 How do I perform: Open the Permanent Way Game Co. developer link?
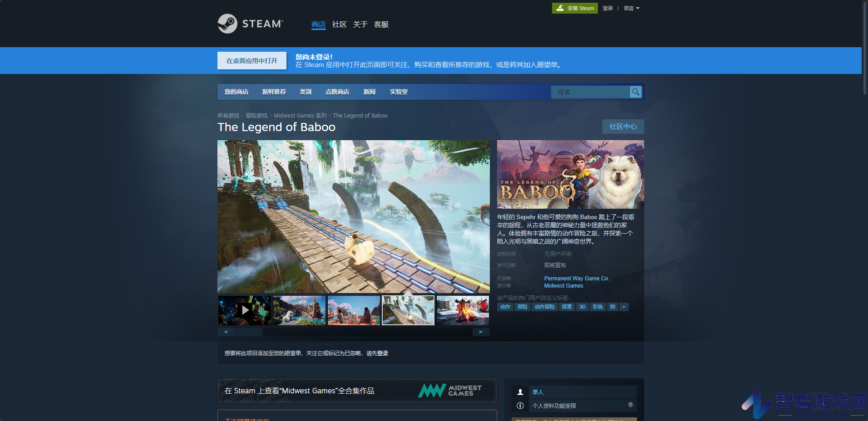577,279
